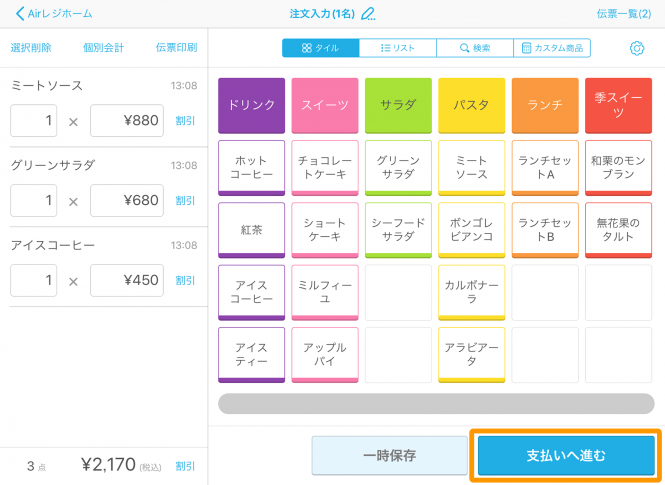Apply 割引 to ミートソース item

pos(185,121)
